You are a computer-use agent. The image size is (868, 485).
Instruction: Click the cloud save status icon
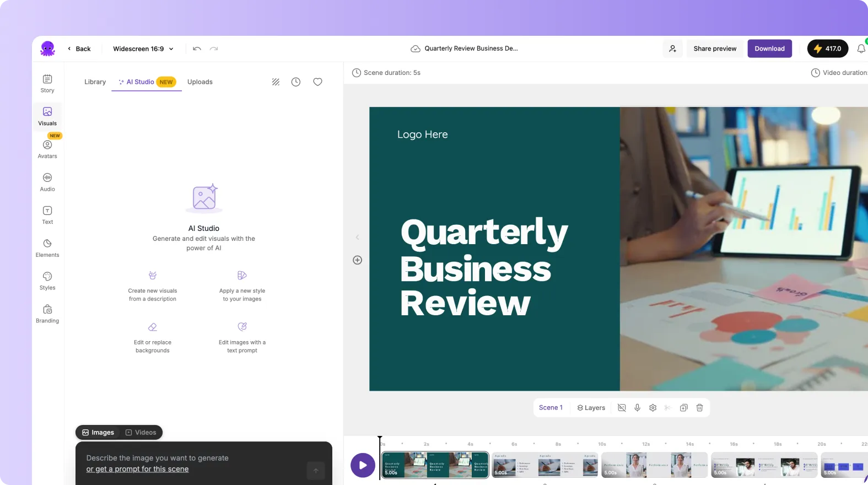[416, 48]
